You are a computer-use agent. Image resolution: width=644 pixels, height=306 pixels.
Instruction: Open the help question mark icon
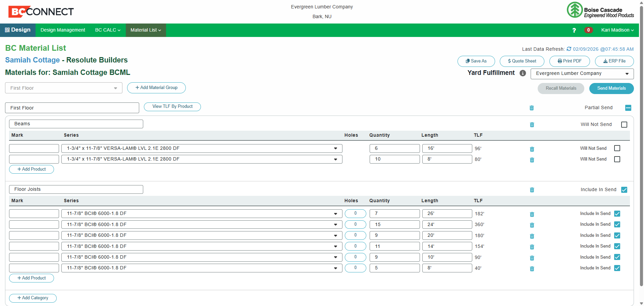574,30
